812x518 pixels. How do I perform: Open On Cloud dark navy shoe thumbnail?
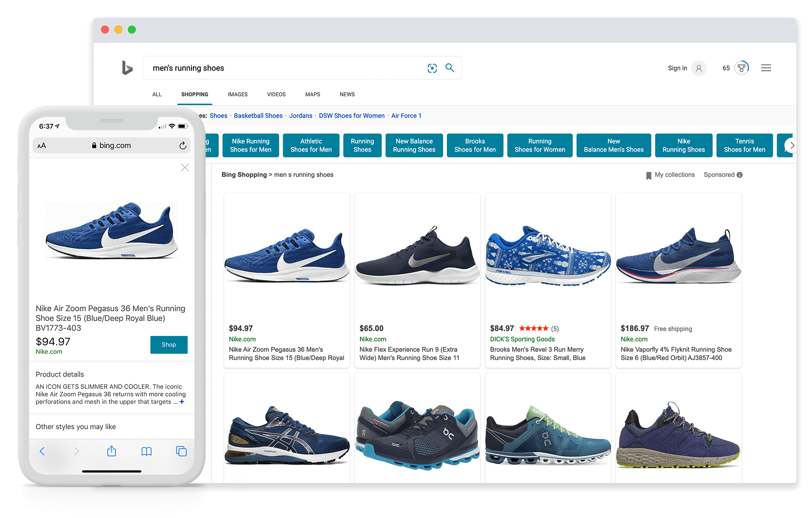(x=417, y=435)
